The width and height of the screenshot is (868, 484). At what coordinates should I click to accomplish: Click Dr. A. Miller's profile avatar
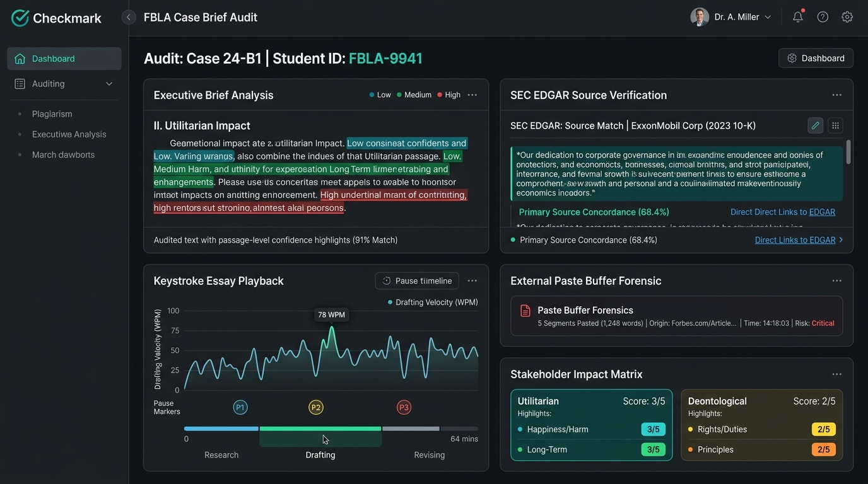pyautogui.click(x=700, y=17)
